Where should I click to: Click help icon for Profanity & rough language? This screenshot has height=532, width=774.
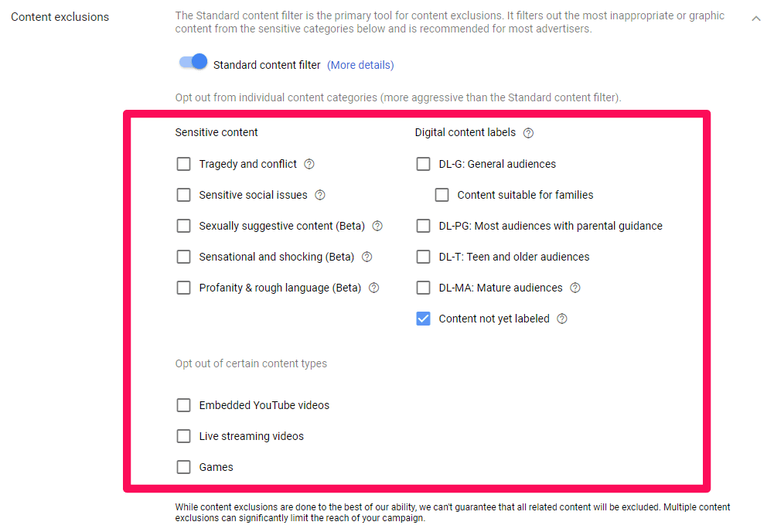click(x=374, y=288)
